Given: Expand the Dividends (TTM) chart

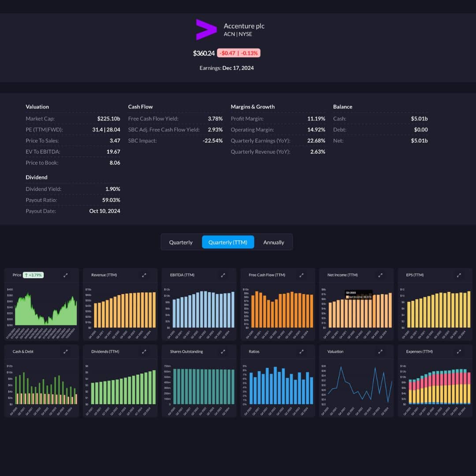Looking at the screenshot, I should click(x=144, y=352).
